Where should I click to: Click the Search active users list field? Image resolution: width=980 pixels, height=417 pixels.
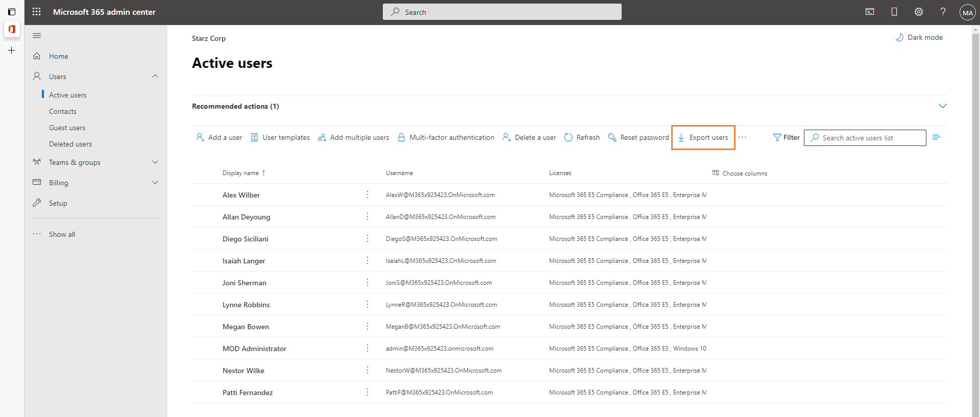click(865, 138)
